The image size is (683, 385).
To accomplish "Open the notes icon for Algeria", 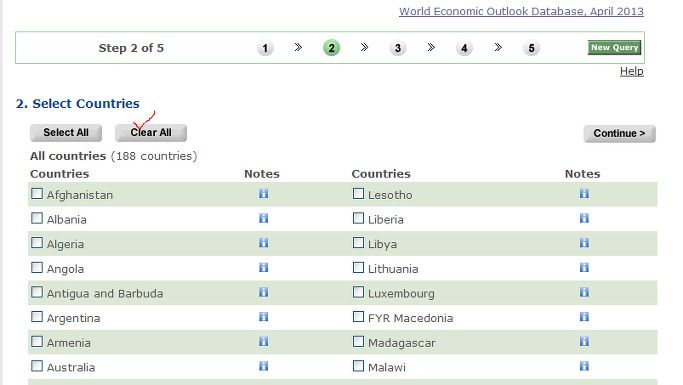I will click(x=263, y=243).
